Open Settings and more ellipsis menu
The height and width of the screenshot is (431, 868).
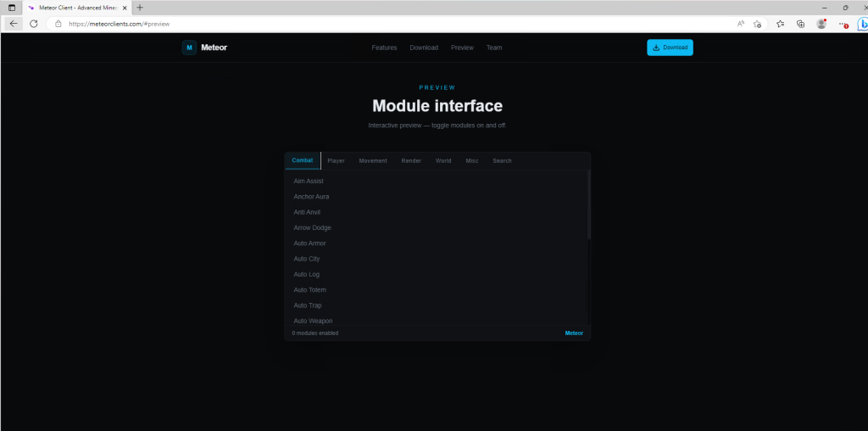coord(843,24)
